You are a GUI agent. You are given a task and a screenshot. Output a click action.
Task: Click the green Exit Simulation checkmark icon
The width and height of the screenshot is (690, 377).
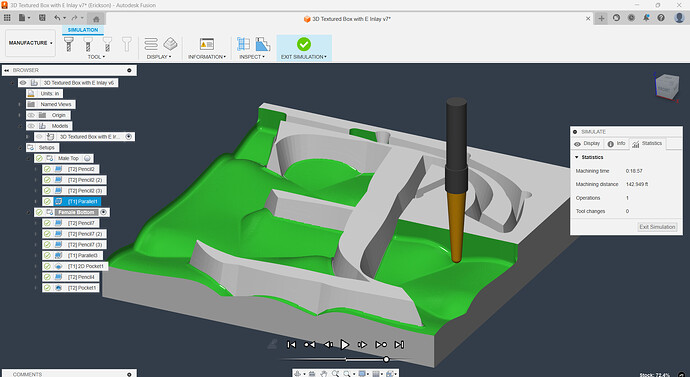(x=304, y=44)
